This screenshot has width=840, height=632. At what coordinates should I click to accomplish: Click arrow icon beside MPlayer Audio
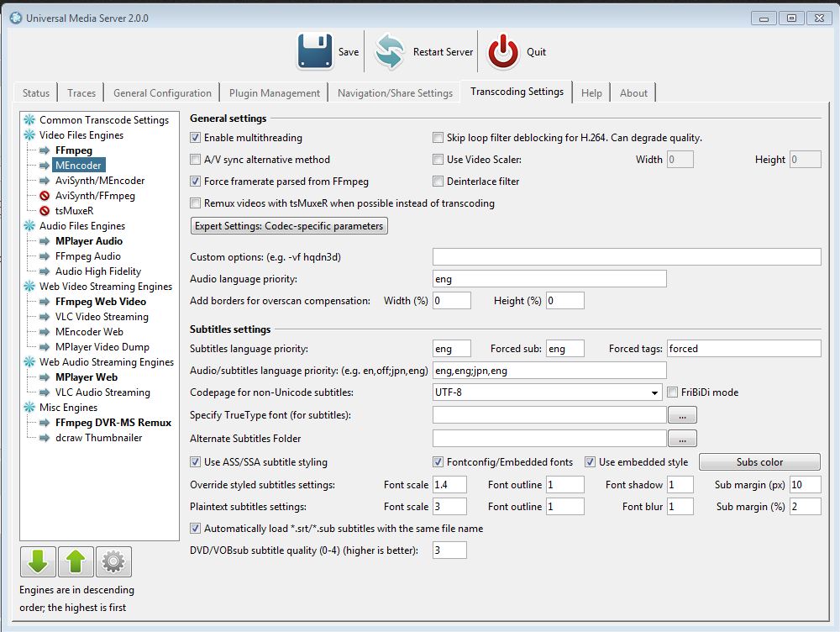[45, 241]
